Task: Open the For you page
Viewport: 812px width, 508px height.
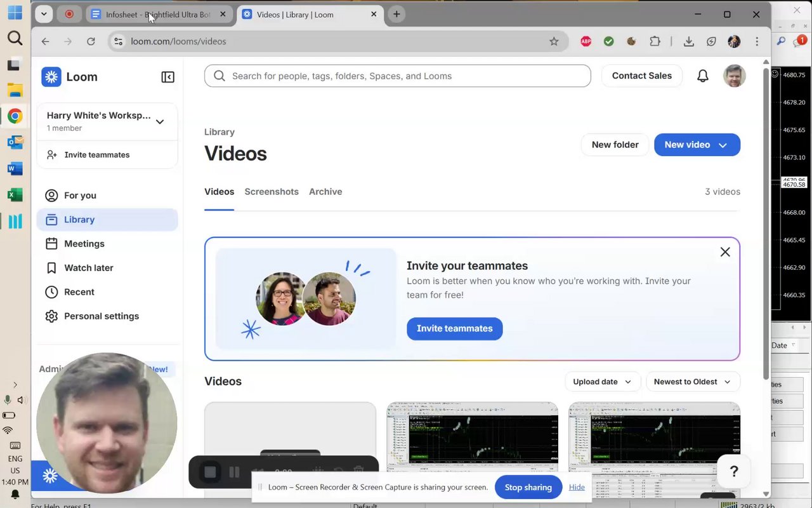Action: click(x=107, y=196)
